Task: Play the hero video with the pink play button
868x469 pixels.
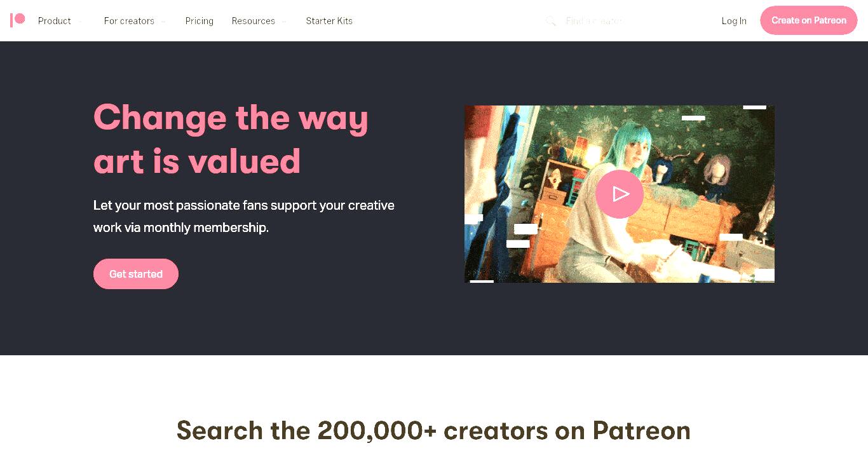Action: (620, 194)
